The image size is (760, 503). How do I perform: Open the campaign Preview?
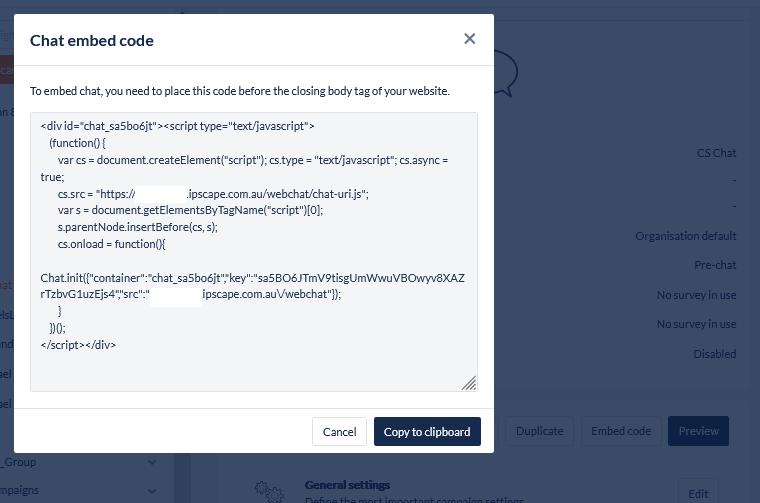point(698,431)
